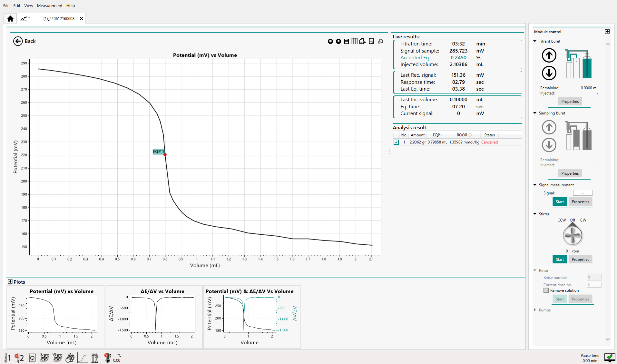Enable the Remove solution checkbox
Viewport: 617px width, 364px height.
coord(546,290)
